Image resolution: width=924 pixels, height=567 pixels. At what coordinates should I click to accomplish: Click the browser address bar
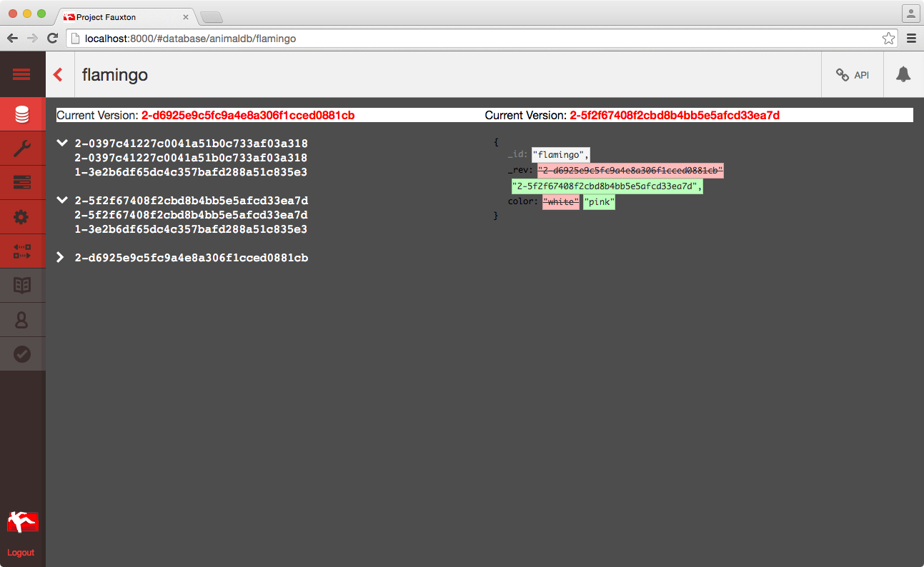[x=472, y=39]
